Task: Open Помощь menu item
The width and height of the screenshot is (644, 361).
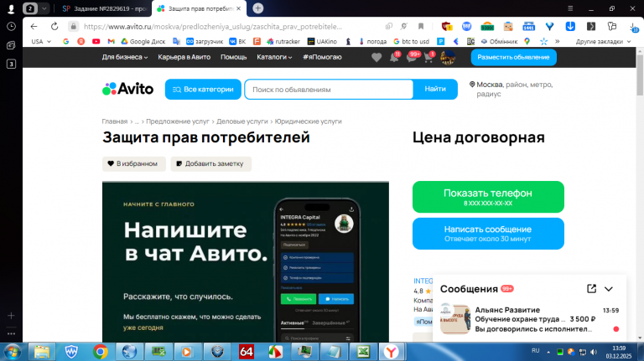Action: click(234, 58)
